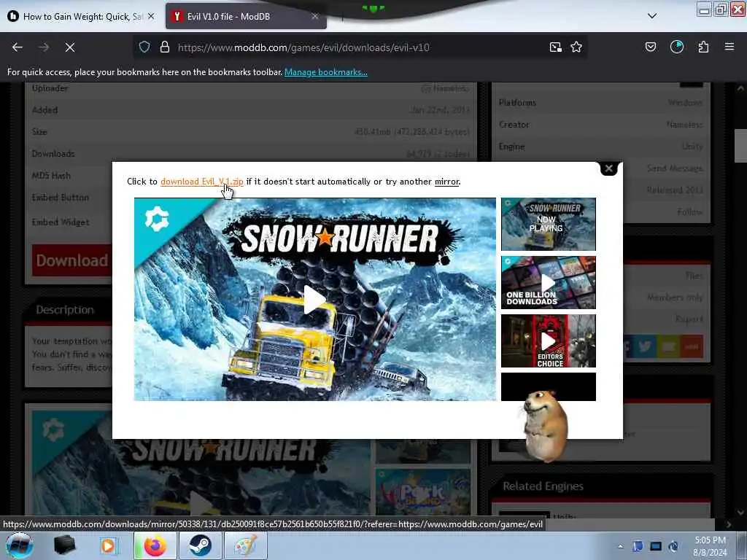Click the scrollbar up arrow
Viewport: 747px width, 560px height.
pos(740,88)
